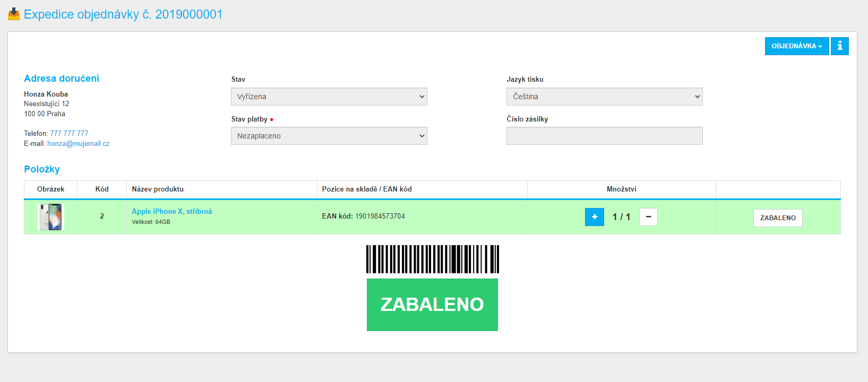The image size is (868, 382).
Task: Click the info icon button
Action: point(839,46)
